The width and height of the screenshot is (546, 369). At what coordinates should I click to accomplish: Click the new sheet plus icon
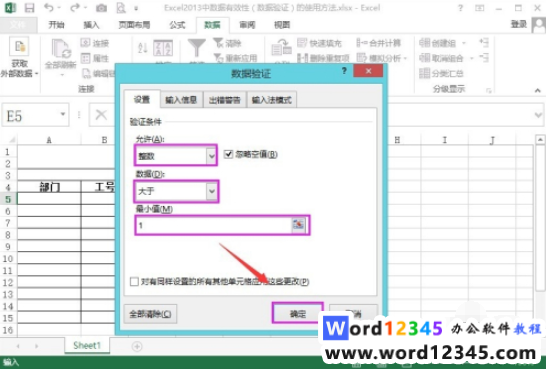[x=137, y=346]
